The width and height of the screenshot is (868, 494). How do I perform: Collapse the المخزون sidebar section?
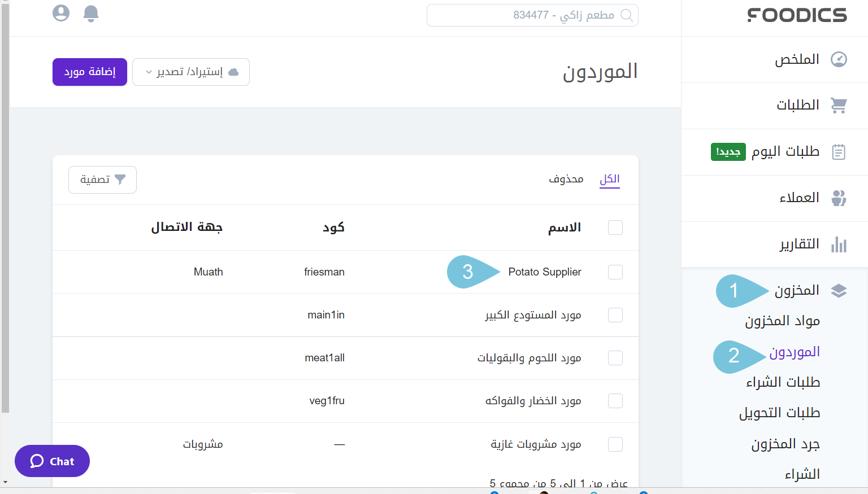797,291
